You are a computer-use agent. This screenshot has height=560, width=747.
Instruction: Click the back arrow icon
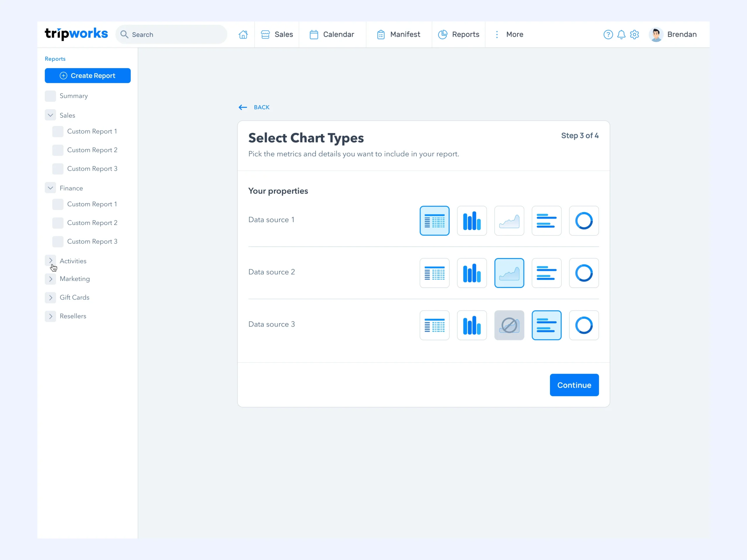pos(243,107)
